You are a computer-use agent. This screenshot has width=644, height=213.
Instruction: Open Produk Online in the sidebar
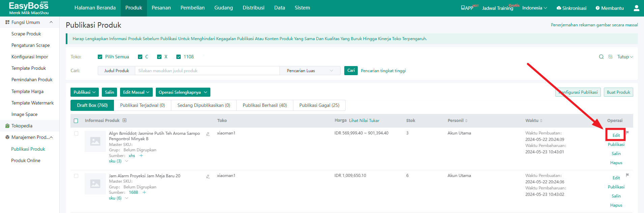(x=26, y=160)
